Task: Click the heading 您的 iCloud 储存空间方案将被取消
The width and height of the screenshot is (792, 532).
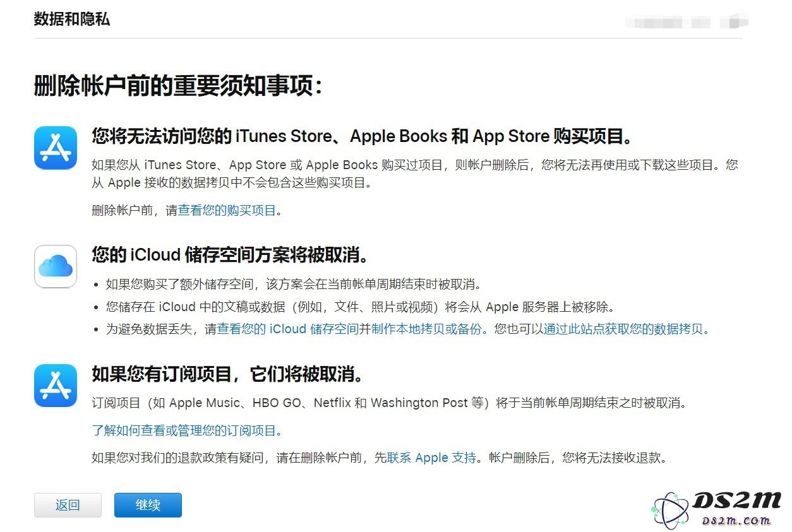Action: coord(230,255)
